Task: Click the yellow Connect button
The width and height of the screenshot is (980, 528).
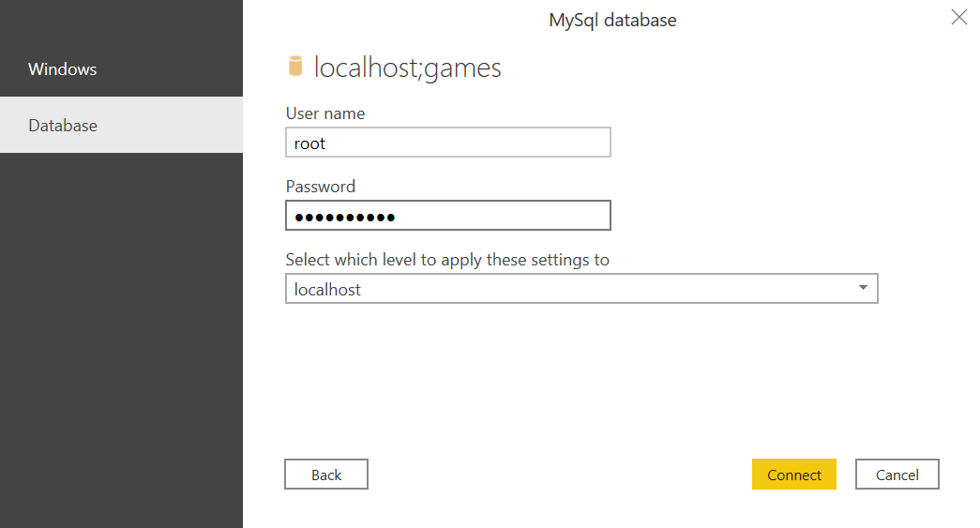Action: pyautogui.click(x=793, y=475)
